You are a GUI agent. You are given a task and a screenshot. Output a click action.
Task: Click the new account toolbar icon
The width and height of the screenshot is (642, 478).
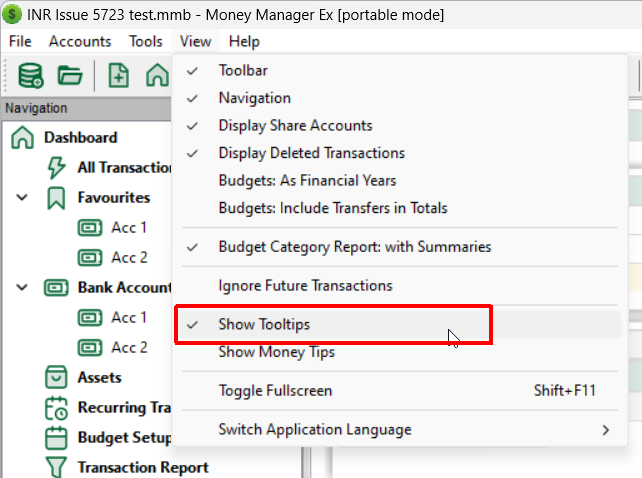[119, 75]
